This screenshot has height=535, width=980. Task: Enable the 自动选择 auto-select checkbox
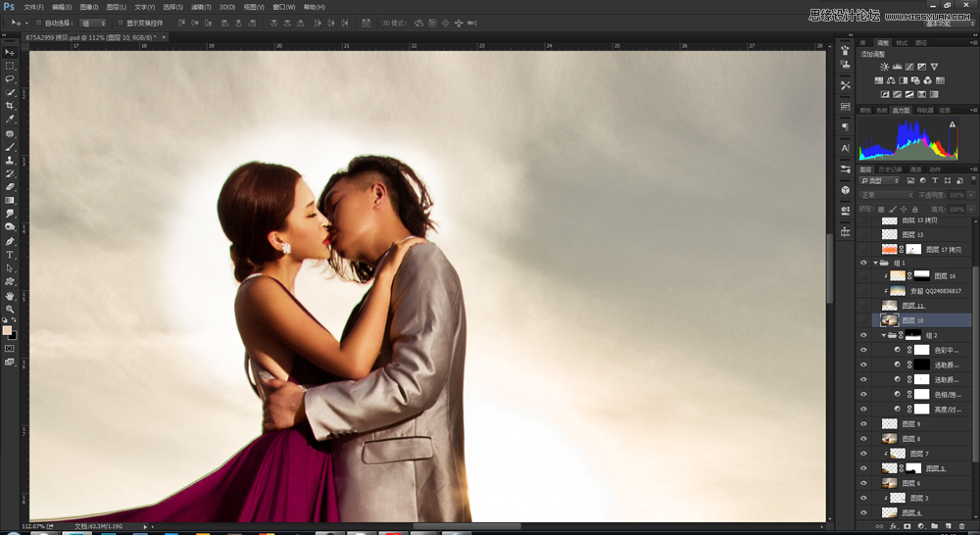point(38,24)
